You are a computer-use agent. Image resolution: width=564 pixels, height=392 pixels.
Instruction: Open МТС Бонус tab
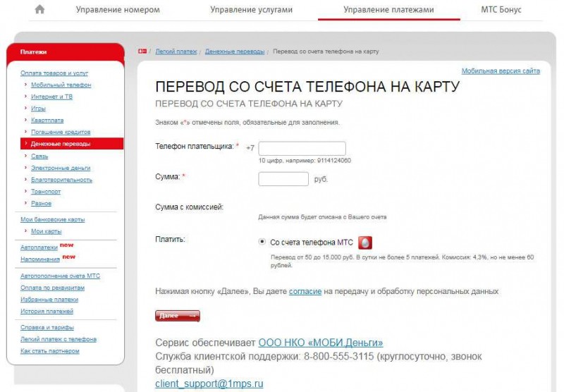tap(501, 10)
